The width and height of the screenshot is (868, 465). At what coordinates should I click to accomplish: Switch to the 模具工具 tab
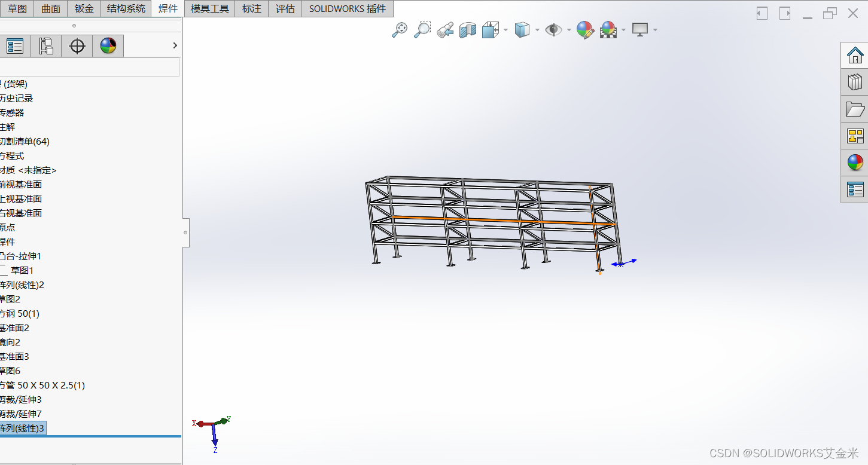[x=210, y=9]
